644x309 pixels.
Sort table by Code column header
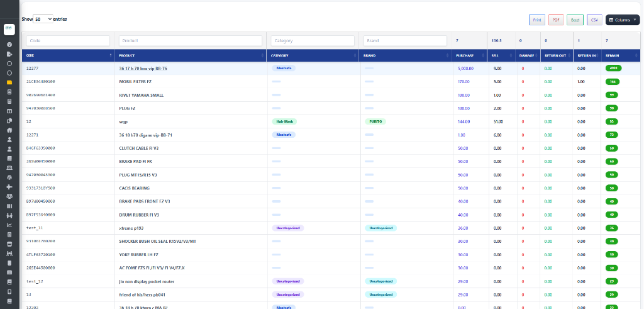point(68,55)
